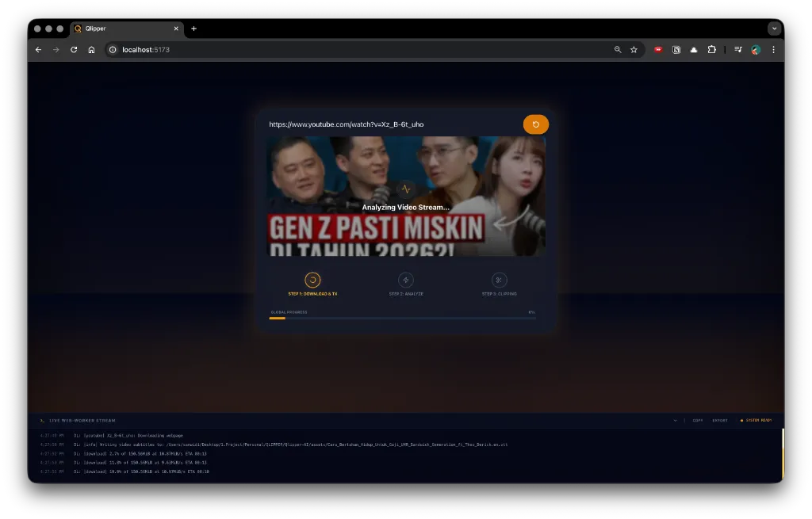
Task: Click the orange restart button beside the URL
Action: coord(535,124)
